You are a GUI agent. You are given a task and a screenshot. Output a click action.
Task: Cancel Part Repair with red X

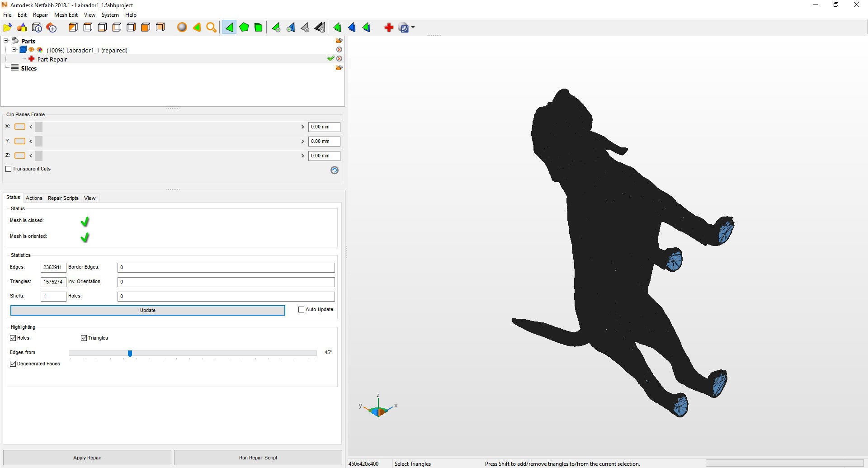[x=339, y=59]
